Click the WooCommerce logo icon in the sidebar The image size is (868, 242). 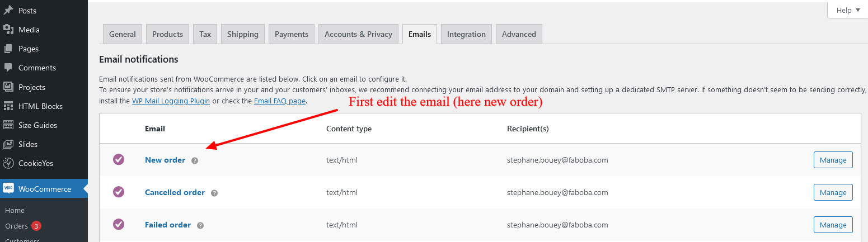click(x=8, y=189)
